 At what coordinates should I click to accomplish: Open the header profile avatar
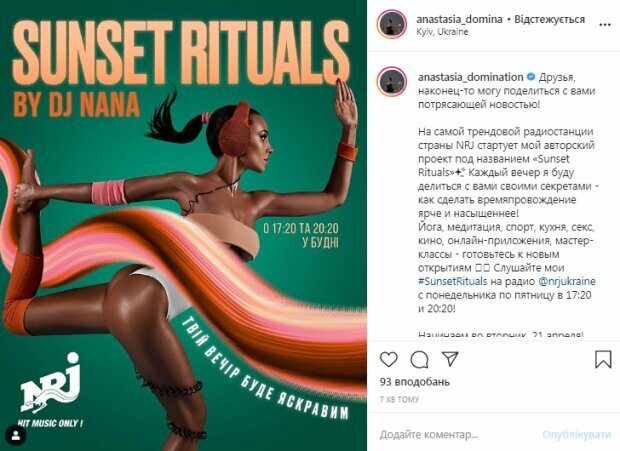click(392, 24)
